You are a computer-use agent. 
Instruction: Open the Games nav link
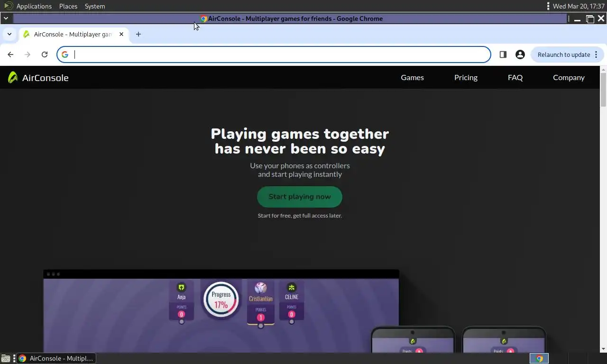coord(412,77)
